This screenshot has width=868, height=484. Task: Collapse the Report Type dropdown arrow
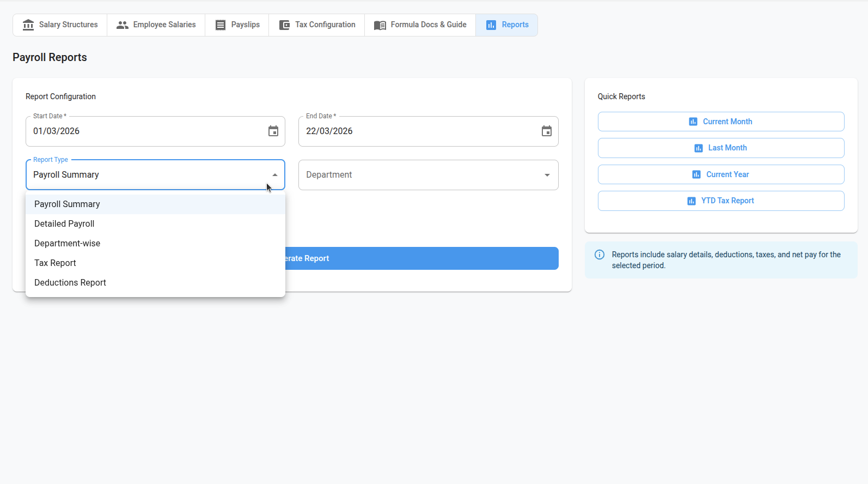(275, 175)
